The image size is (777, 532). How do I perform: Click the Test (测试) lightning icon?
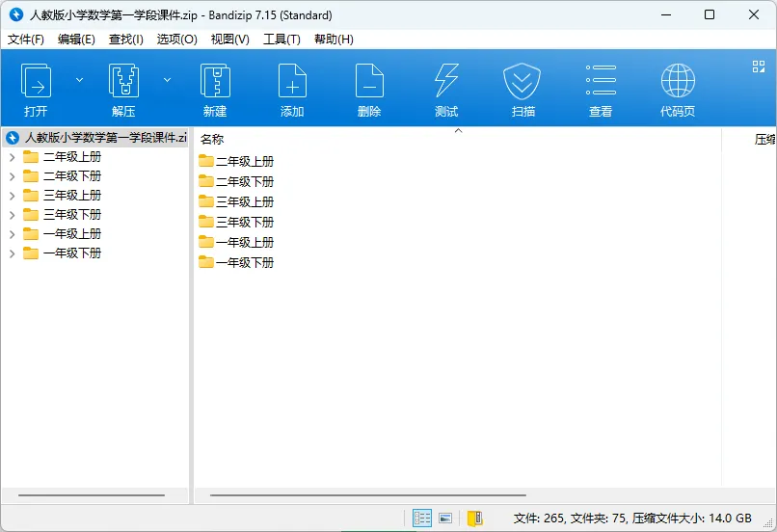click(x=446, y=81)
